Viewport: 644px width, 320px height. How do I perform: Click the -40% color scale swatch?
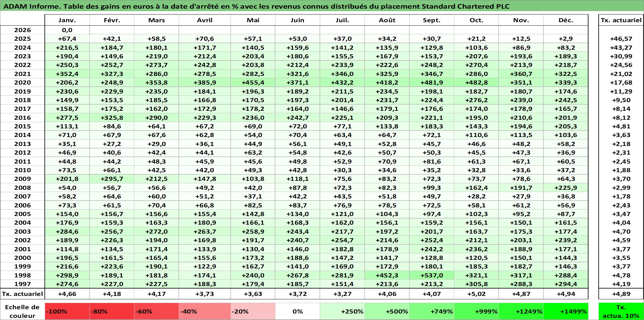205,311
